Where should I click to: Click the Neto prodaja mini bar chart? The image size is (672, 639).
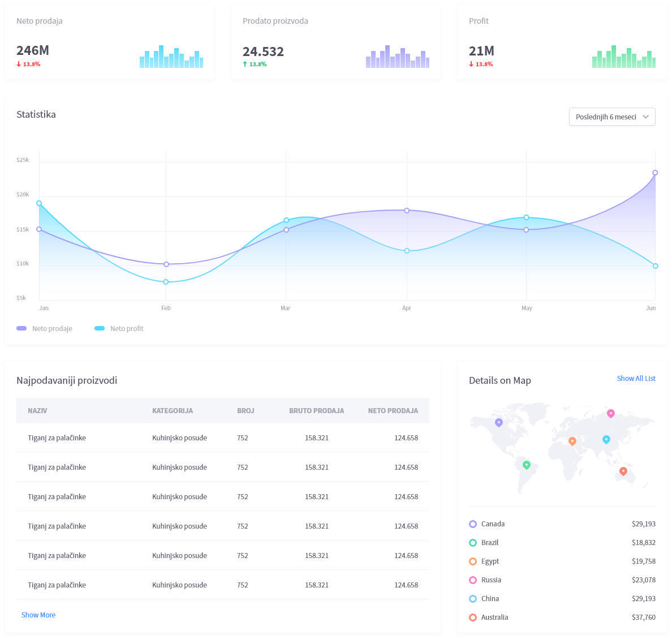[171, 57]
